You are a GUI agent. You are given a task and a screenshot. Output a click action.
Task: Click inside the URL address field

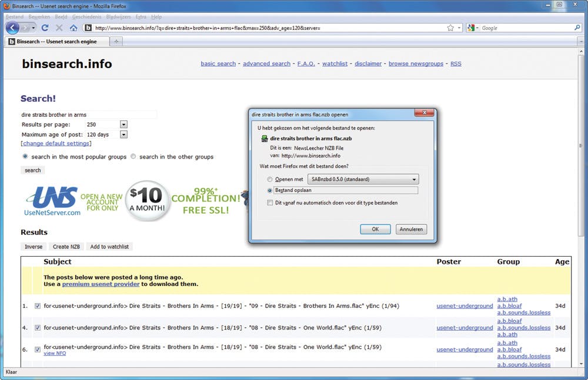(x=266, y=28)
